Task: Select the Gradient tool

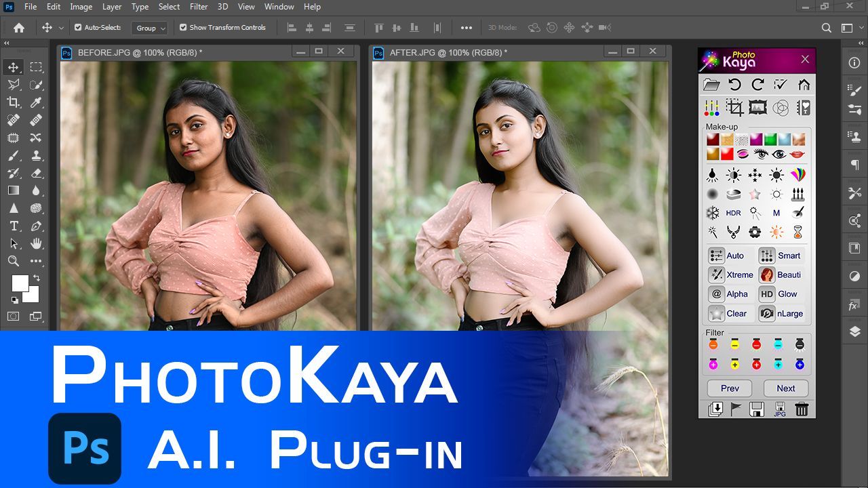Action: coord(13,190)
